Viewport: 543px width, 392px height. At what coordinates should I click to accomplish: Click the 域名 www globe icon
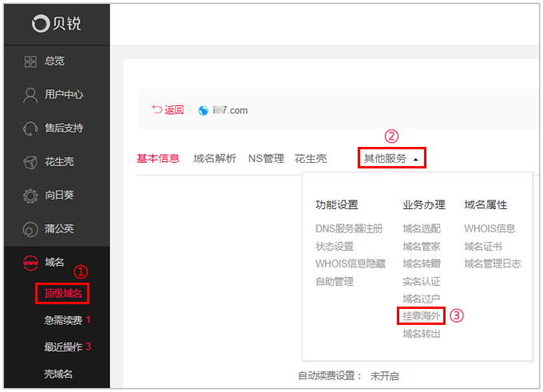point(30,263)
